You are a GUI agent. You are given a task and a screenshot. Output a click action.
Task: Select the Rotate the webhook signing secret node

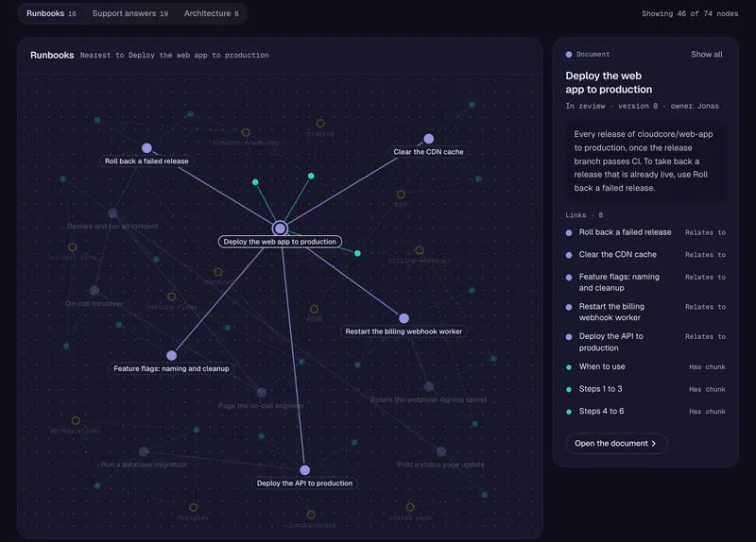pos(429,386)
